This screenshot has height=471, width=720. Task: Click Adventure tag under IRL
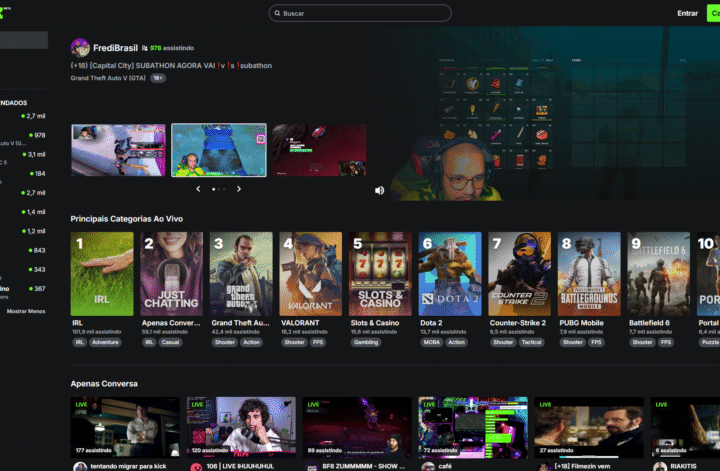105,342
